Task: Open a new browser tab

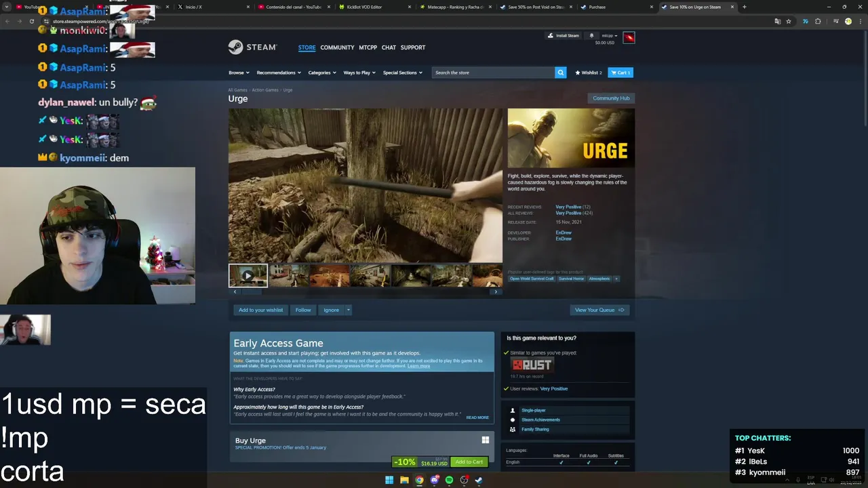Action: 745,7
